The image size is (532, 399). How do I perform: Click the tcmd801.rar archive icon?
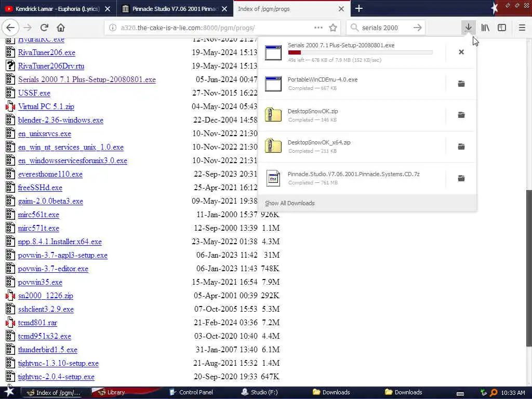tap(10, 323)
